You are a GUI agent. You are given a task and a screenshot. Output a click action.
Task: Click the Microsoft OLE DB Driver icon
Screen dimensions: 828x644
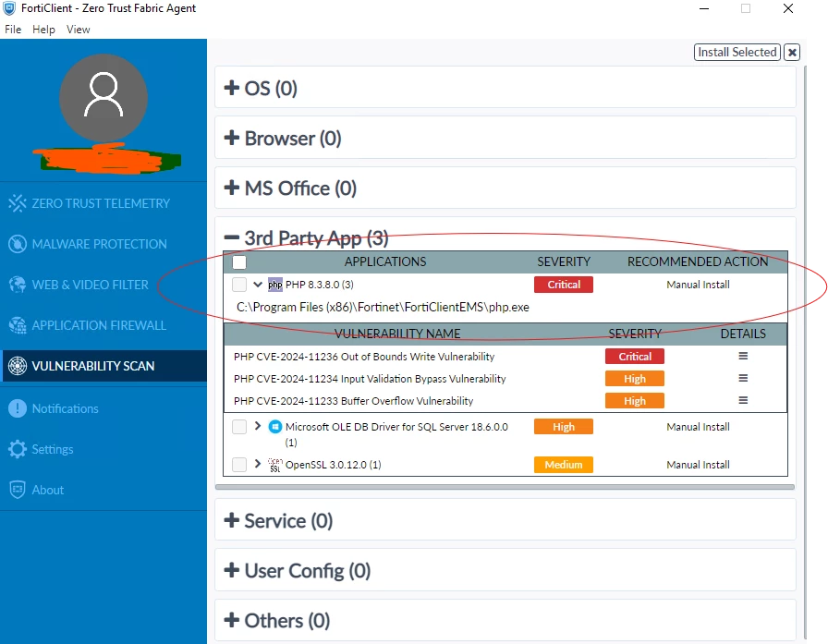click(x=275, y=427)
